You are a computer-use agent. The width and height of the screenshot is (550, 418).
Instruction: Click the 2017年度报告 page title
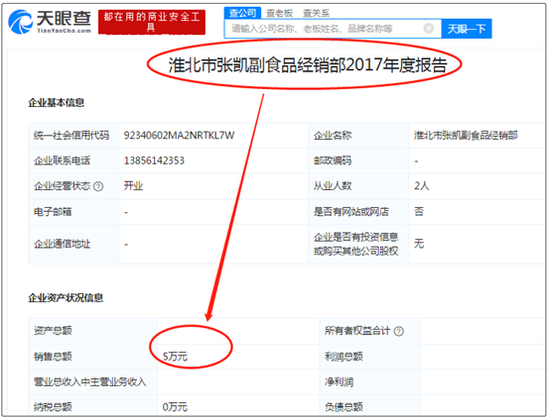308,65
